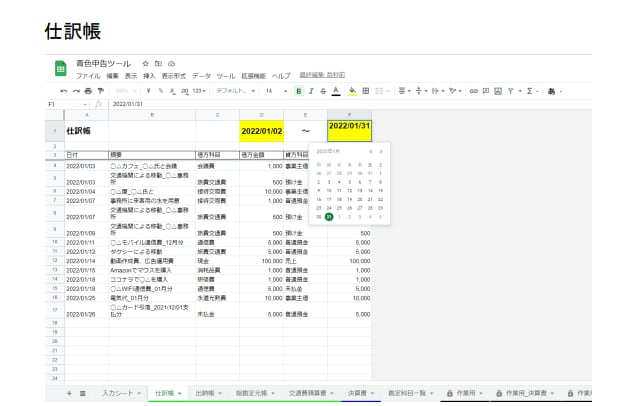628x406 pixels.
Task: Open the 表示 menu
Action: coord(131,76)
